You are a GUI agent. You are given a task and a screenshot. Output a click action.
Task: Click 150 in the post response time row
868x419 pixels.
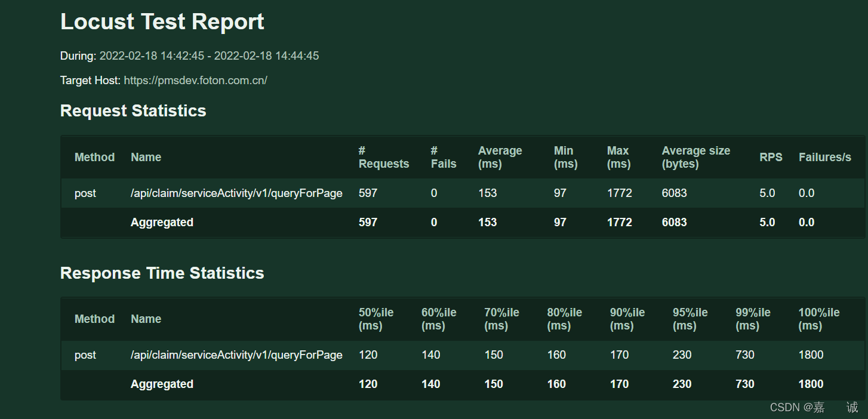[494, 355]
